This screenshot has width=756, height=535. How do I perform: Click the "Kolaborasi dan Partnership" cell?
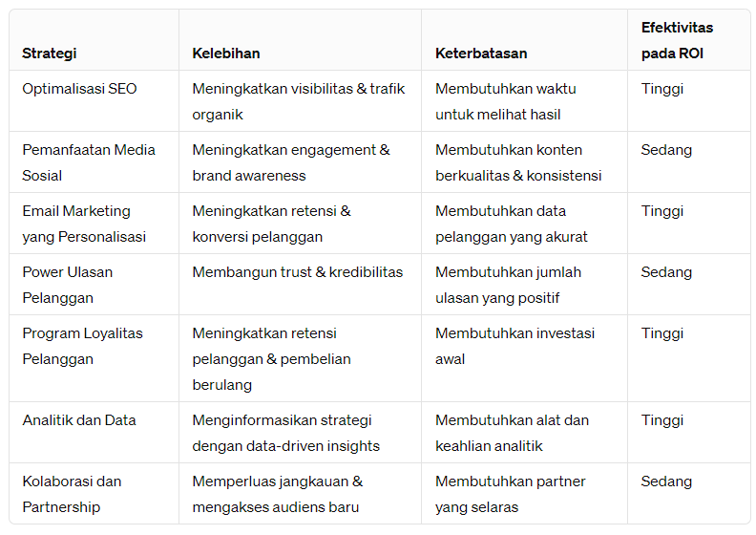[72, 494]
